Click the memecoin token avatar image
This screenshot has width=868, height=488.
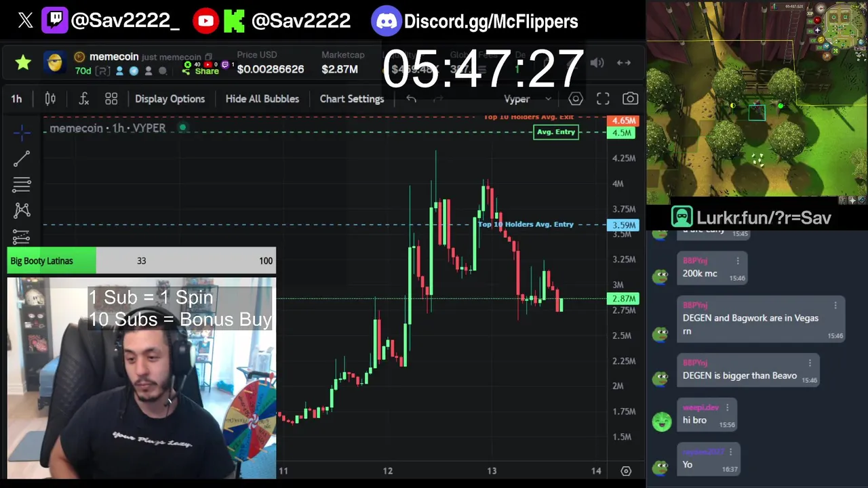[55, 62]
